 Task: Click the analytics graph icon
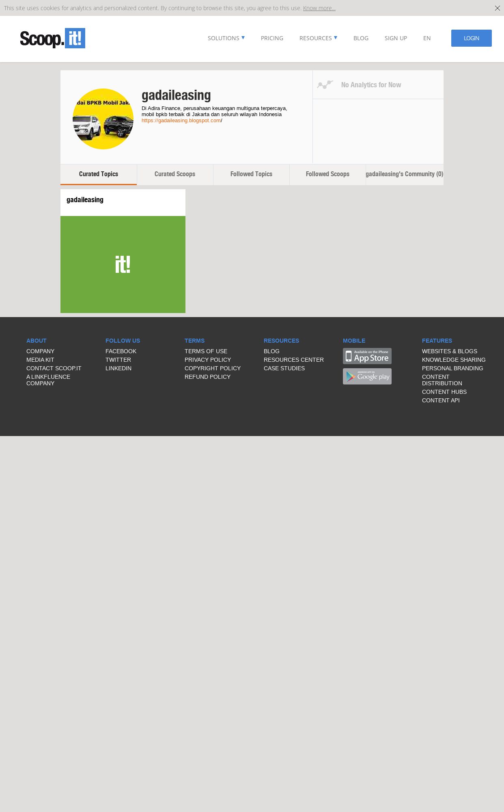pyautogui.click(x=325, y=84)
